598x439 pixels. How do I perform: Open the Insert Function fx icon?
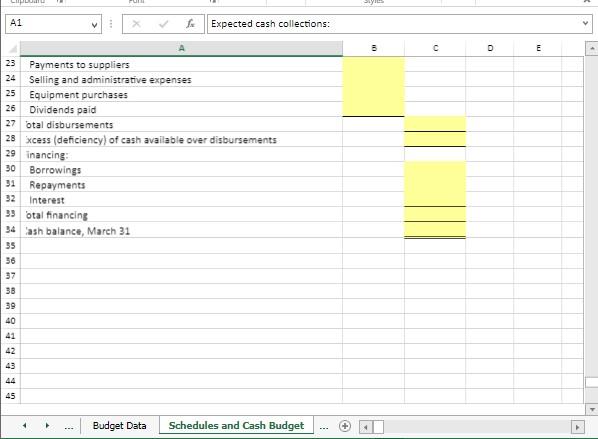pos(190,24)
